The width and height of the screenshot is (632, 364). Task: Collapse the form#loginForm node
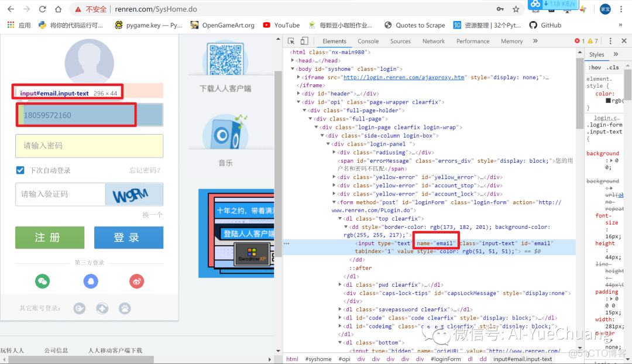click(x=334, y=202)
